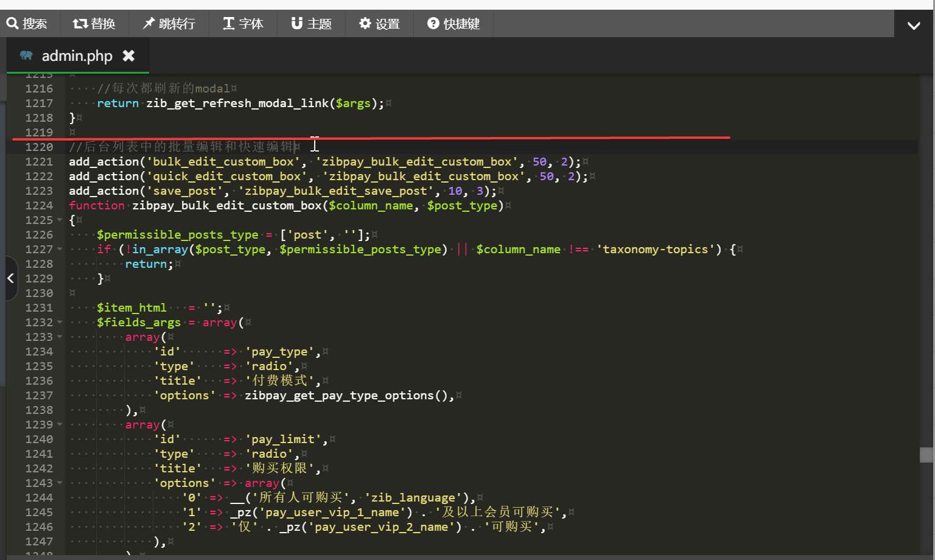Click the font text-cursor icon
The height and width of the screenshot is (560, 935).
[x=229, y=24]
